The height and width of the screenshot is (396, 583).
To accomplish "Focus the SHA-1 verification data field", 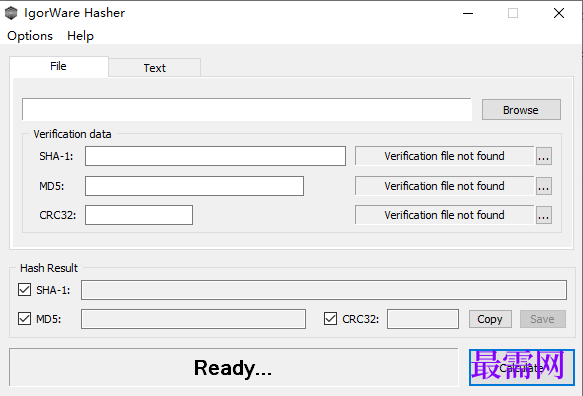I will 215,156.
